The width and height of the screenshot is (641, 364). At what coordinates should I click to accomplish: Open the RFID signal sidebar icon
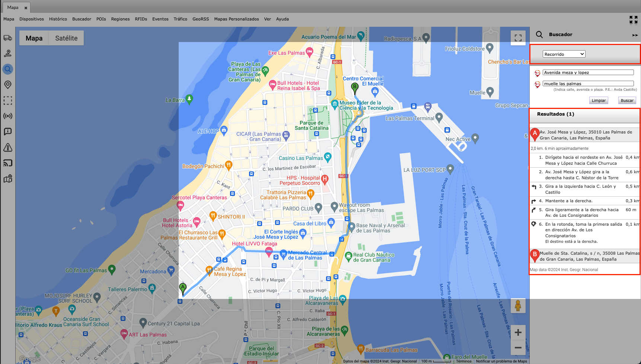coord(7,116)
